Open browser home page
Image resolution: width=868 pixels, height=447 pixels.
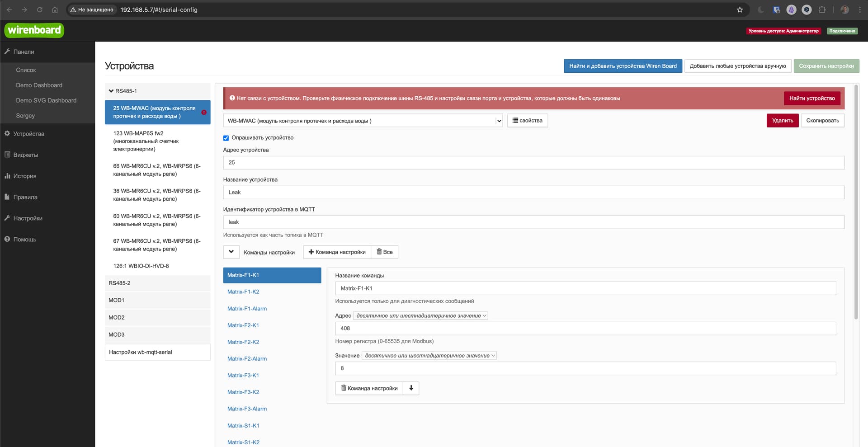[x=55, y=9]
